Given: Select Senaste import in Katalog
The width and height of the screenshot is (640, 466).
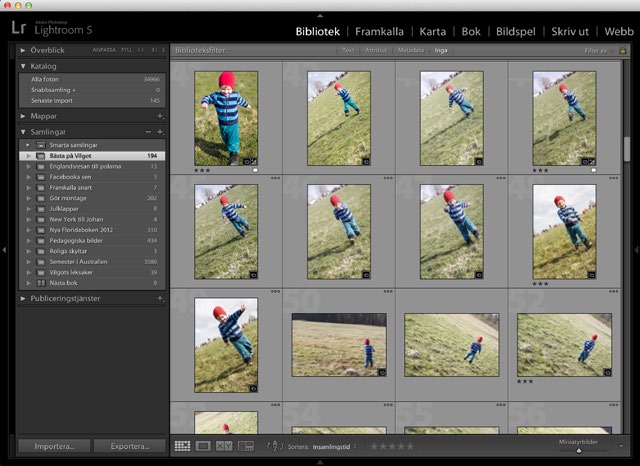Looking at the screenshot, I should click(x=92, y=100).
